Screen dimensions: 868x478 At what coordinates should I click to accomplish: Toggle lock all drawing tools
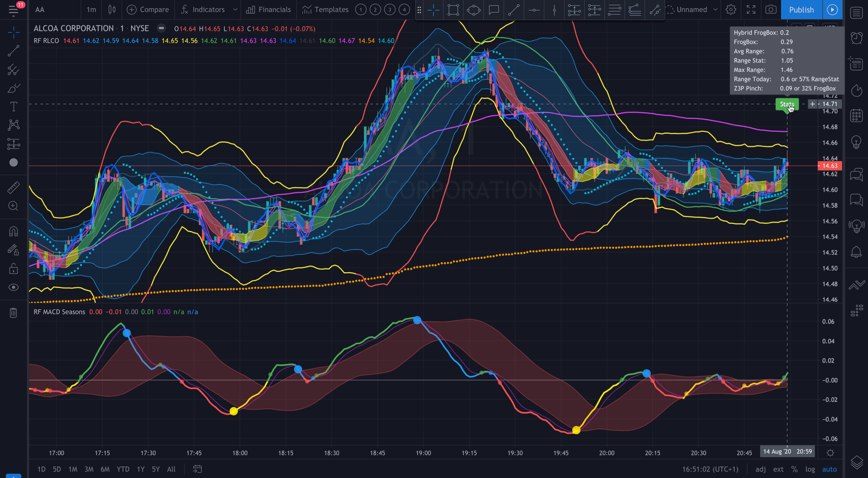pos(13,268)
